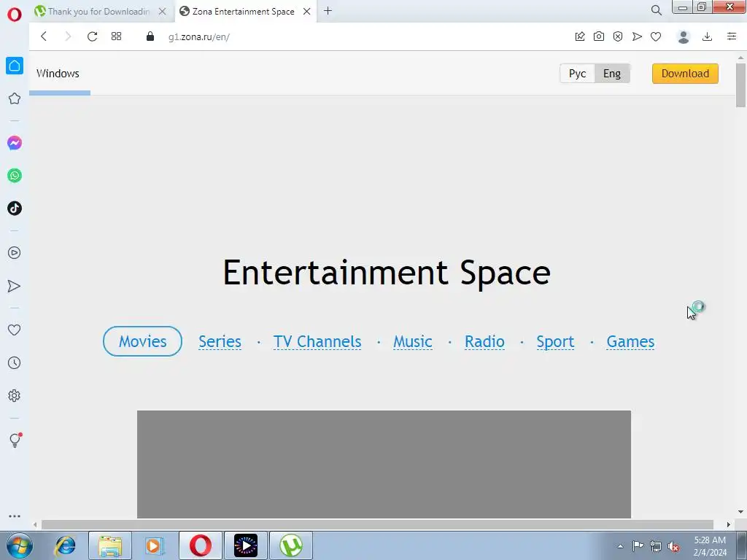Open the Radio category link
The width and height of the screenshot is (747, 560).
(484, 341)
